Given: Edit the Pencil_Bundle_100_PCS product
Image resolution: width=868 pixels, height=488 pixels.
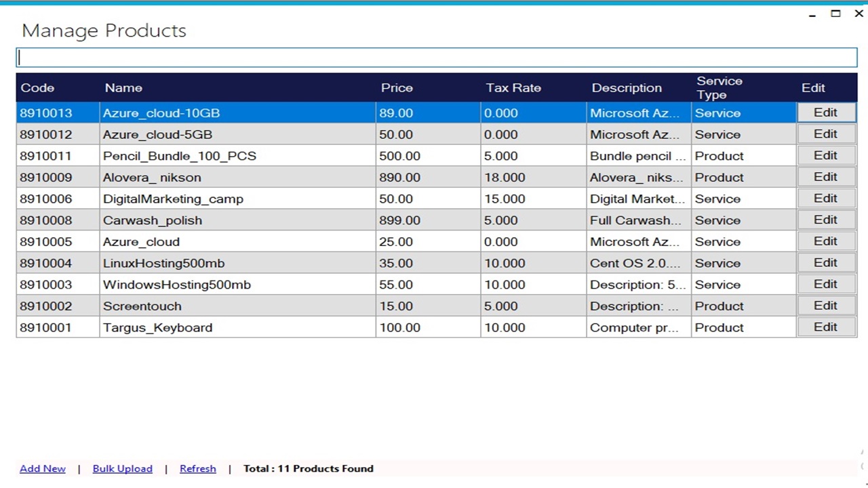Looking at the screenshot, I should click(825, 155).
